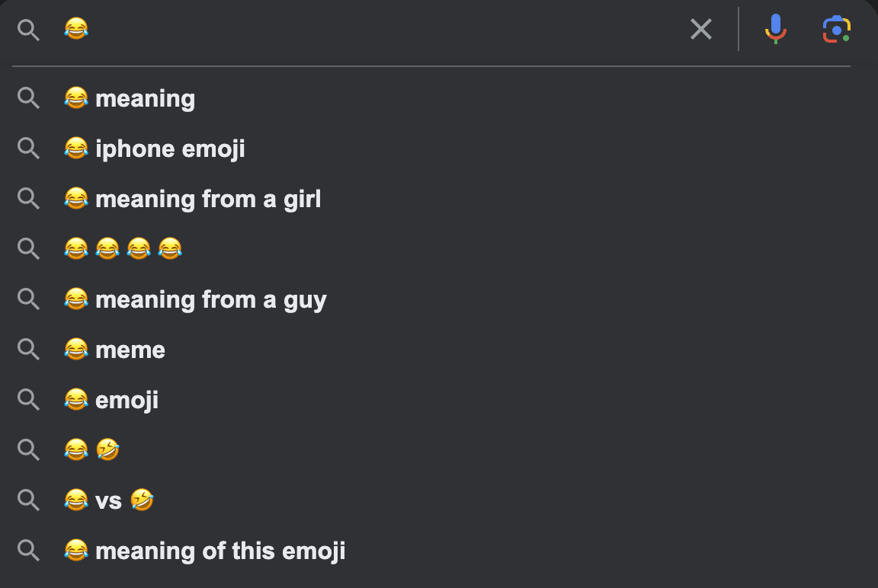
Task: Select the suggestion '😂 iphone emoji'
Action: click(155, 149)
